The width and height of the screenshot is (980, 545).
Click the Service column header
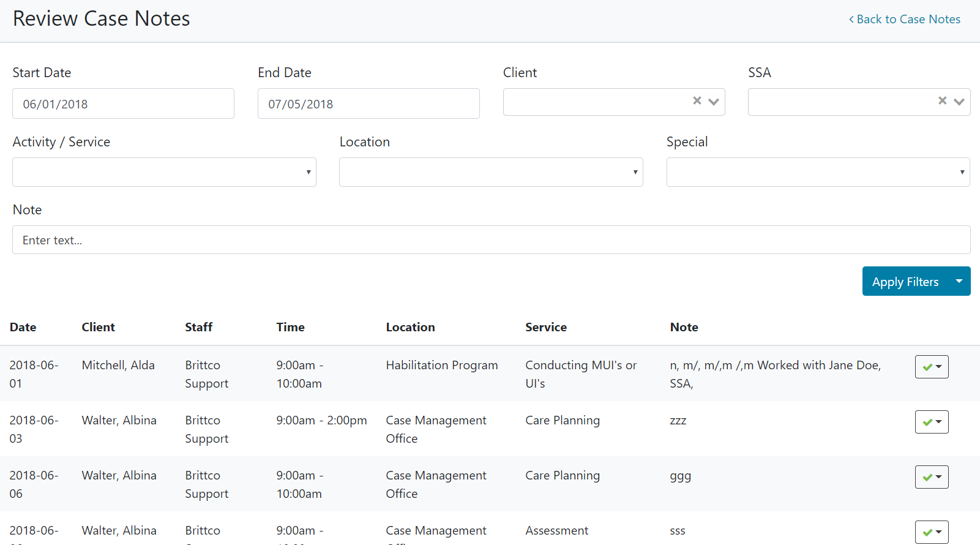[545, 327]
